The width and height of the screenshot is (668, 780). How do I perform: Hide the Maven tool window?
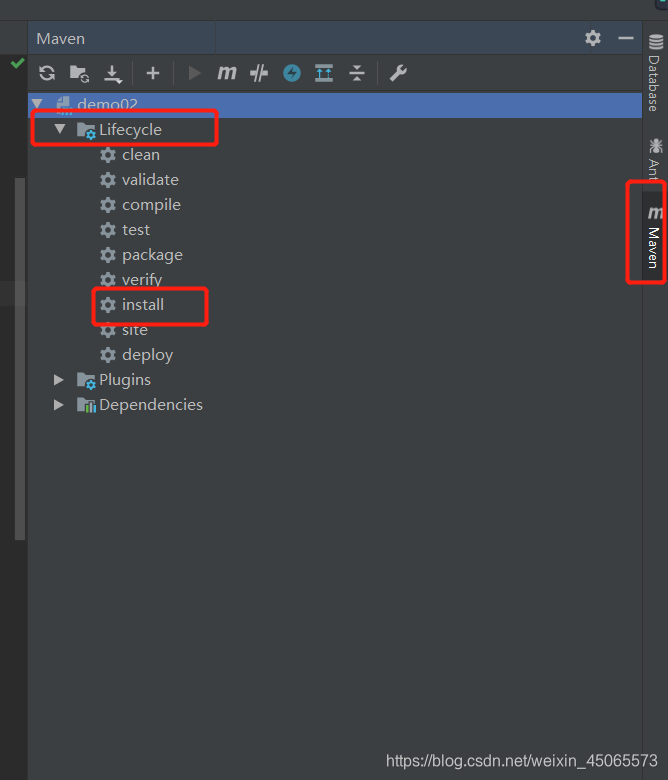[x=626, y=38]
